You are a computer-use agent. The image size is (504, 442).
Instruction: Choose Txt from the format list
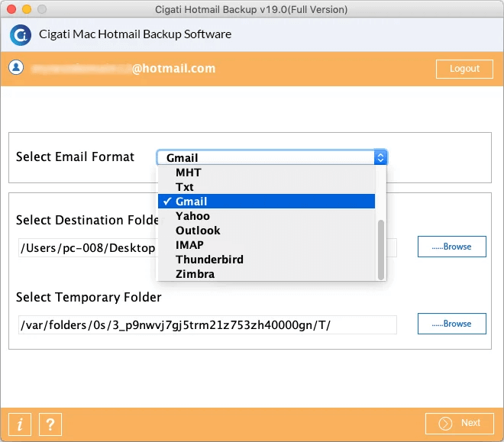click(267, 187)
